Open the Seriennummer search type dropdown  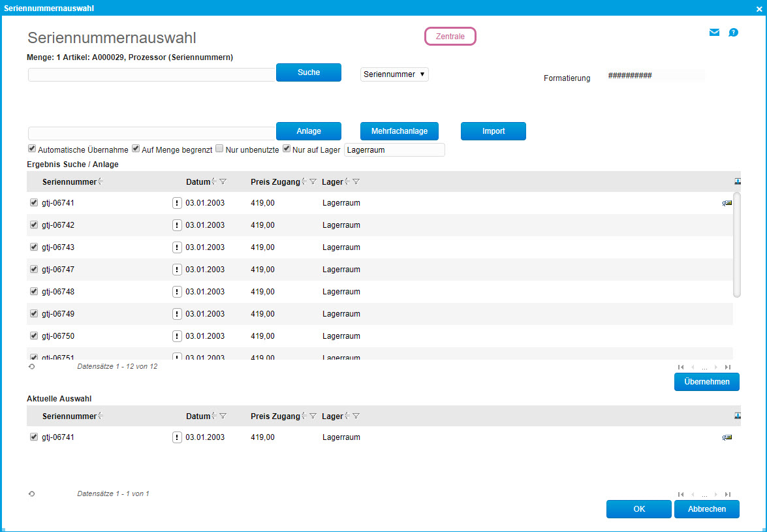[x=394, y=74]
